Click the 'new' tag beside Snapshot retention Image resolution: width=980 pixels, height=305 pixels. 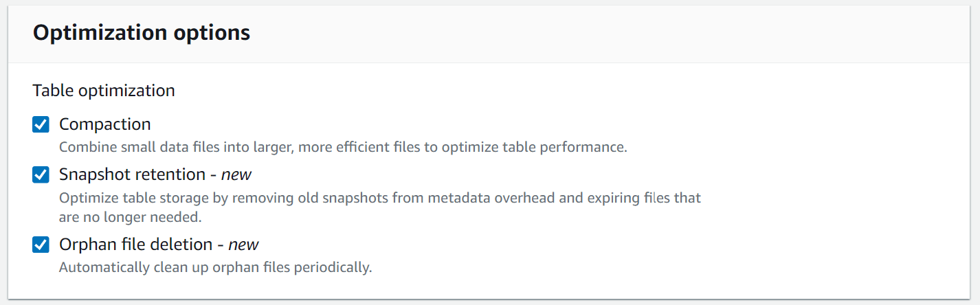click(236, 174)
